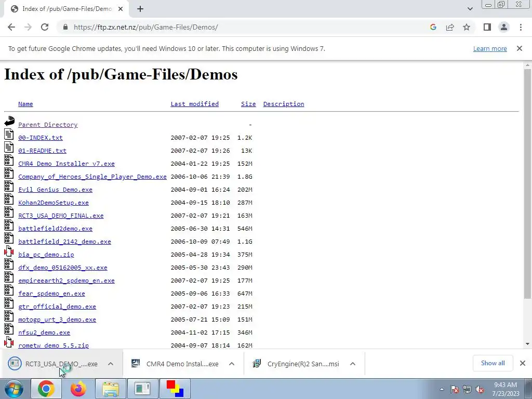Image resolution: width=532 pixels, height=399 pixels.
Task: Launch Firefox from the taskbar
Action: click(x=78, y=389)
